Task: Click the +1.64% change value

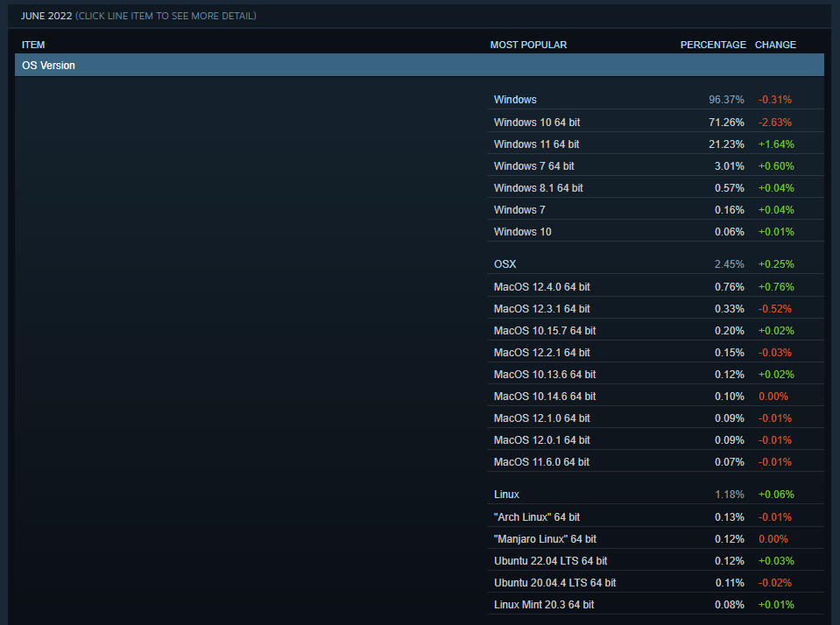Action: click(x=776, y=144)
